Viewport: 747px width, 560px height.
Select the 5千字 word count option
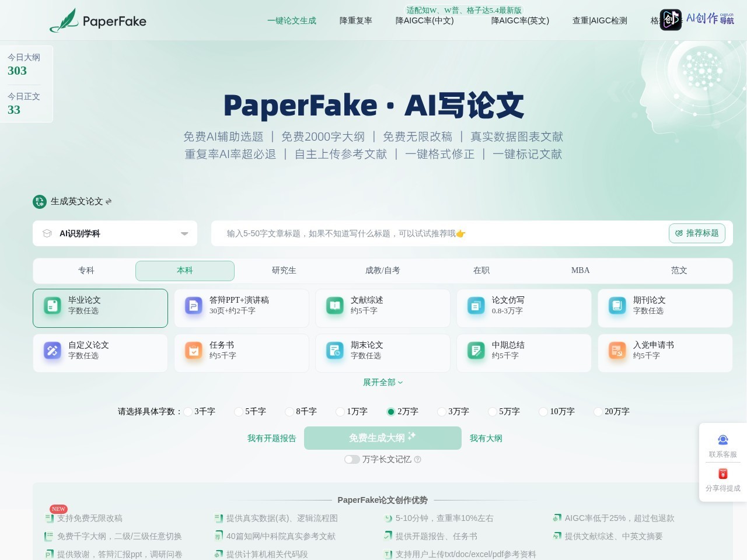tap(250, 411)
